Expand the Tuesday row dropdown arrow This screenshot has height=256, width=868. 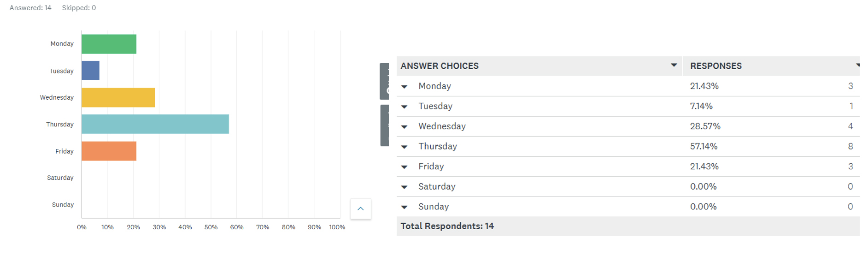[x=405, y=107]
